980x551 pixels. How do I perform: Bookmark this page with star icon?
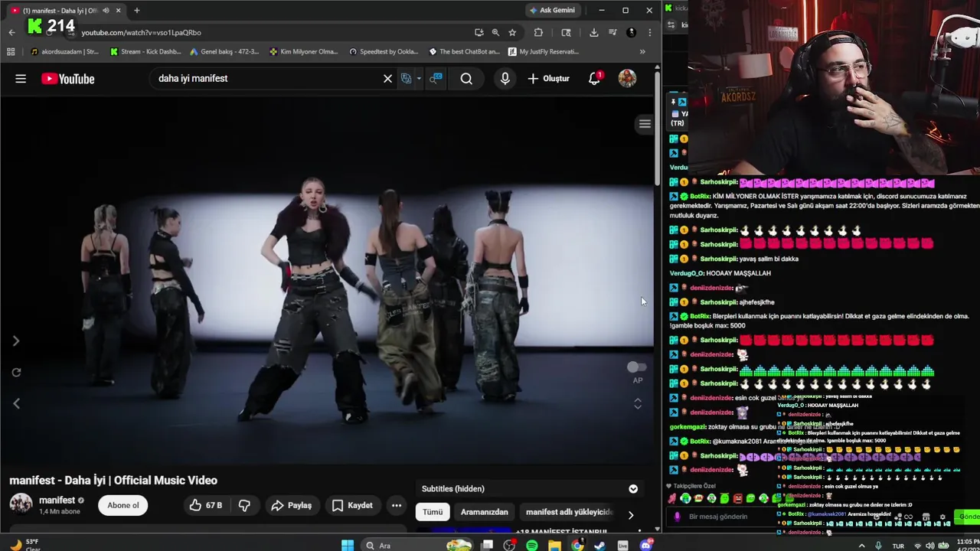point(512,32)
